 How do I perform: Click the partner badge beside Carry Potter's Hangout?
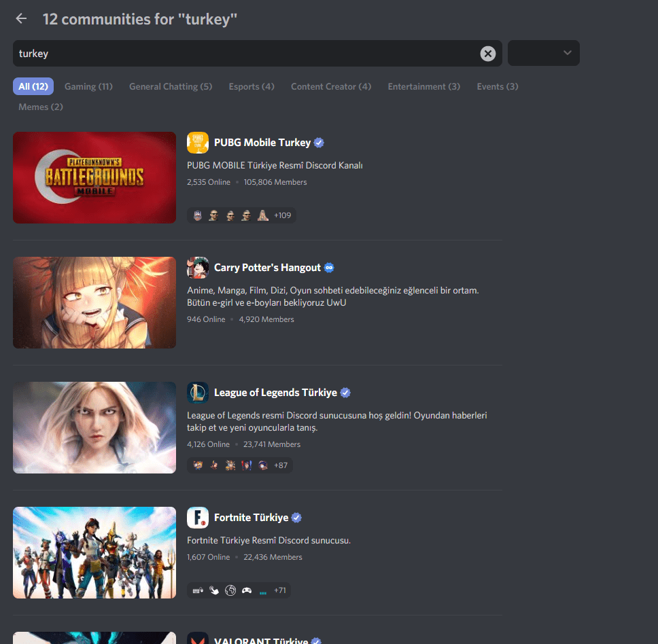point(329,268)
